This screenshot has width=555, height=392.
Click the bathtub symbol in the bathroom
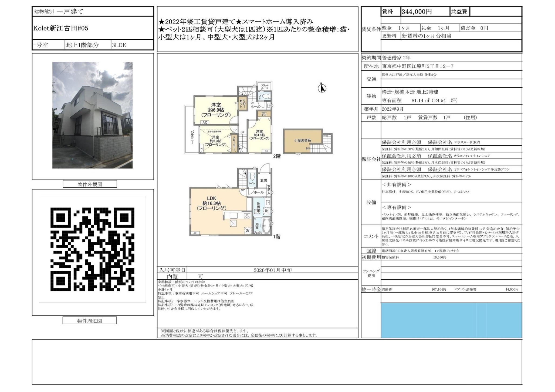(x=266, y=226)
